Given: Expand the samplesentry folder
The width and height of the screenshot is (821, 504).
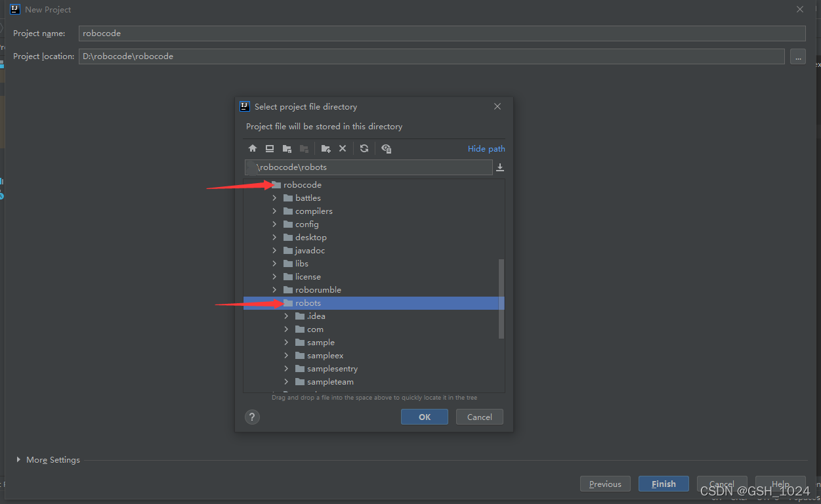Looking at the screenshot, I should coord(286,368).
